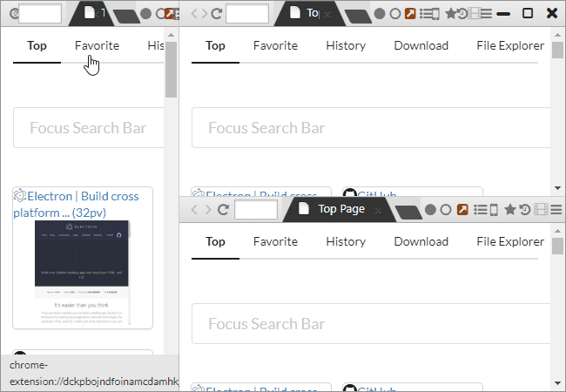Open Download tab in the bottom-right panel

pyautogui.click(x=421, y=241)
